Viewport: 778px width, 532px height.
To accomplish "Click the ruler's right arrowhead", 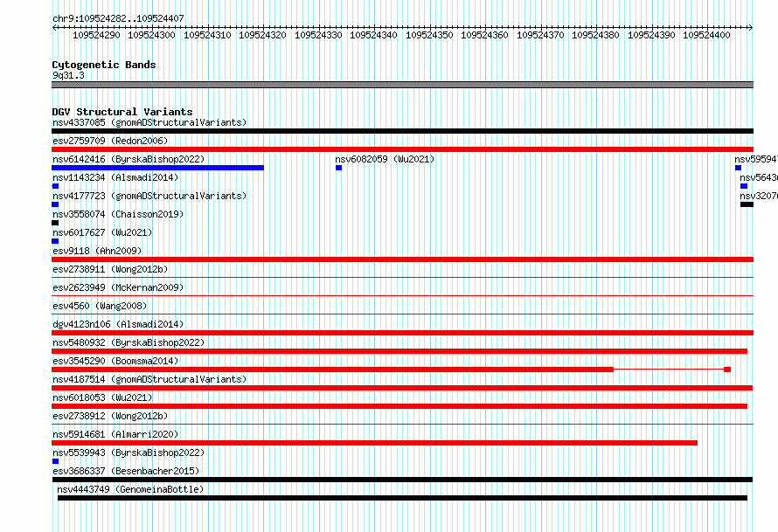I will pos(751,28).
